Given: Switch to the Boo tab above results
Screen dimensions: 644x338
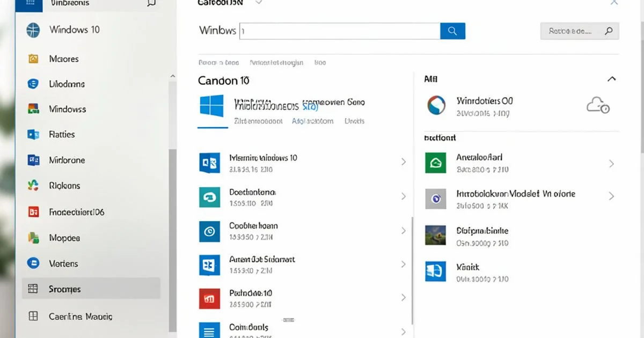Looking at the screenshot, I should coord(320,63).
